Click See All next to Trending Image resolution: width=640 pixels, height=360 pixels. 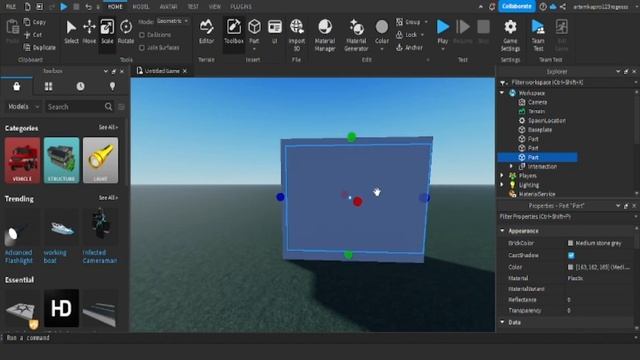coord(108,198)
